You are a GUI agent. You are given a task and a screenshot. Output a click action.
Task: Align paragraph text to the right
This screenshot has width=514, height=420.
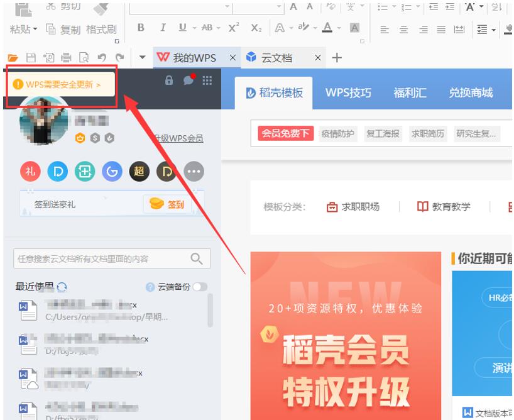pos(423,30)
